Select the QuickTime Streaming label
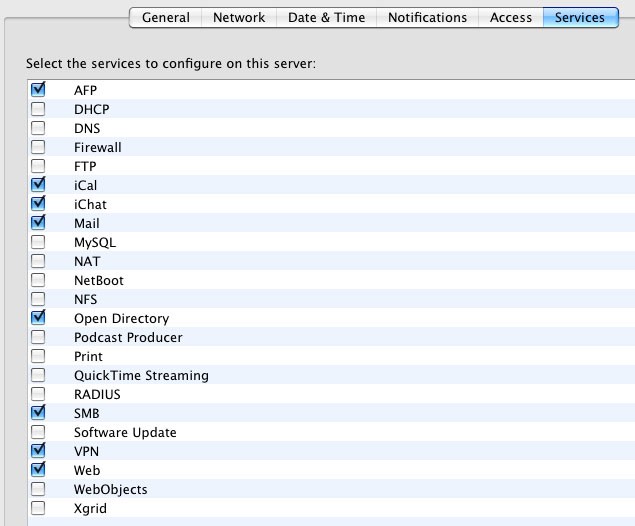Viewport: 635px width, 526px height. 141,376
